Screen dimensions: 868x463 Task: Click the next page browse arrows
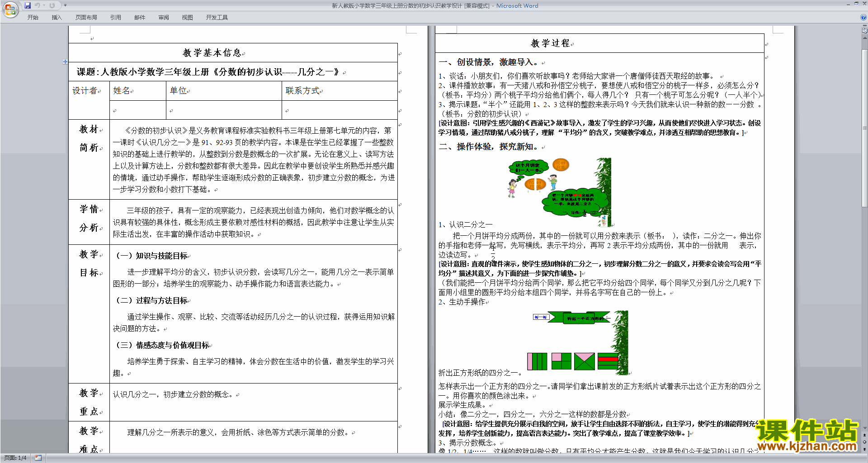pyautogui.click(x=864, y=449)
